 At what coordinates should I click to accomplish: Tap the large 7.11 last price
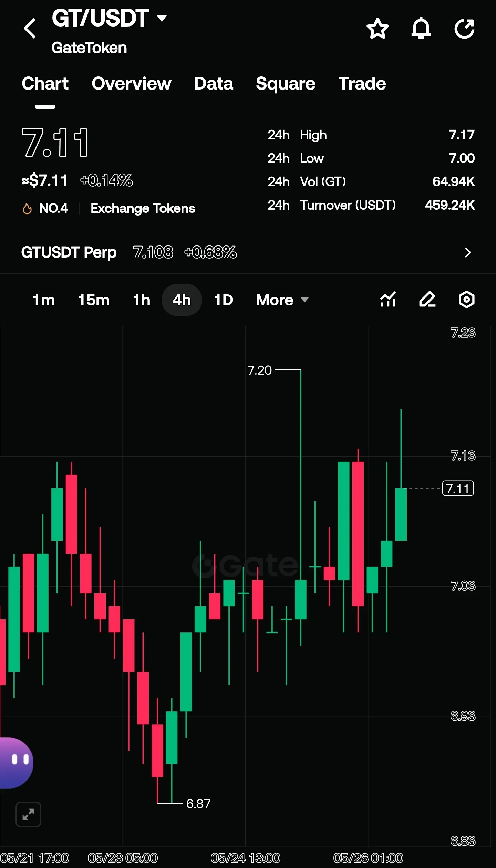click(55, 143)
